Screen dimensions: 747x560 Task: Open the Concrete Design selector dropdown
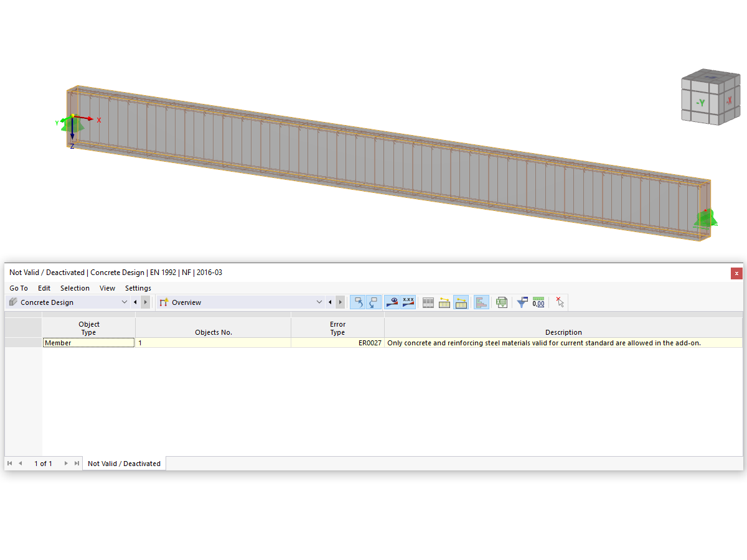(124, 302)
